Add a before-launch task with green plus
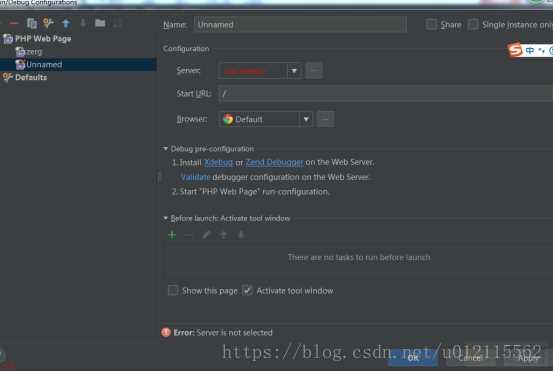This screenshot has width=553, height=372. [x=172, y=235]
